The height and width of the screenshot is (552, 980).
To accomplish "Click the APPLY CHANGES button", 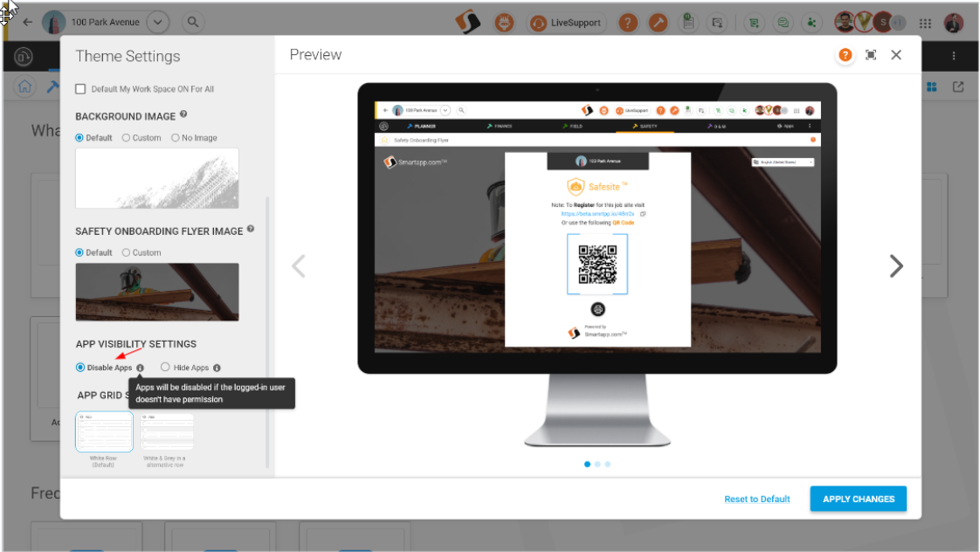I will pyautogui.click(x=858, y=499).
